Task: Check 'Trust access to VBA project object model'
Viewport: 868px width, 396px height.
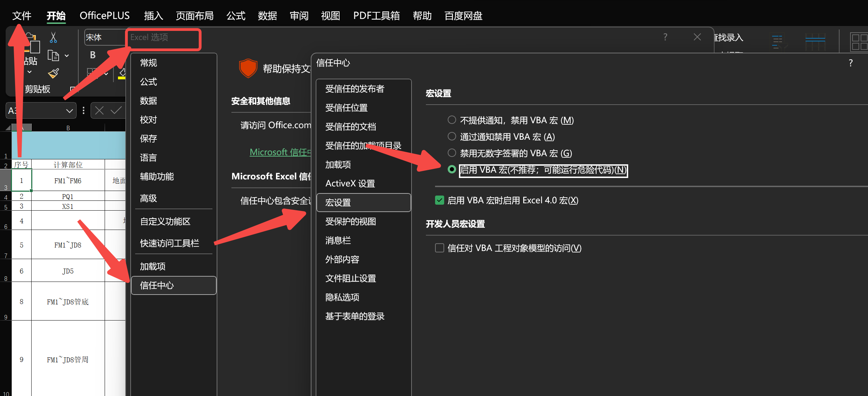Action: [440, 248]
